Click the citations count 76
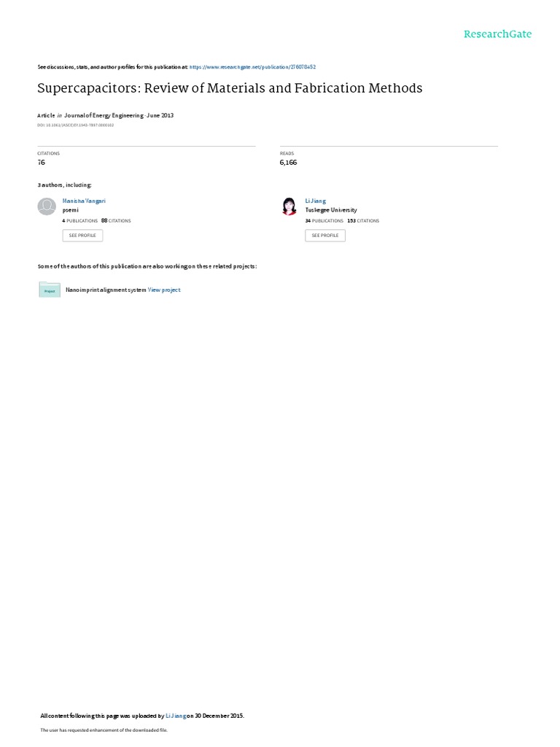This screenshot has height=747, width=560. 42,163
